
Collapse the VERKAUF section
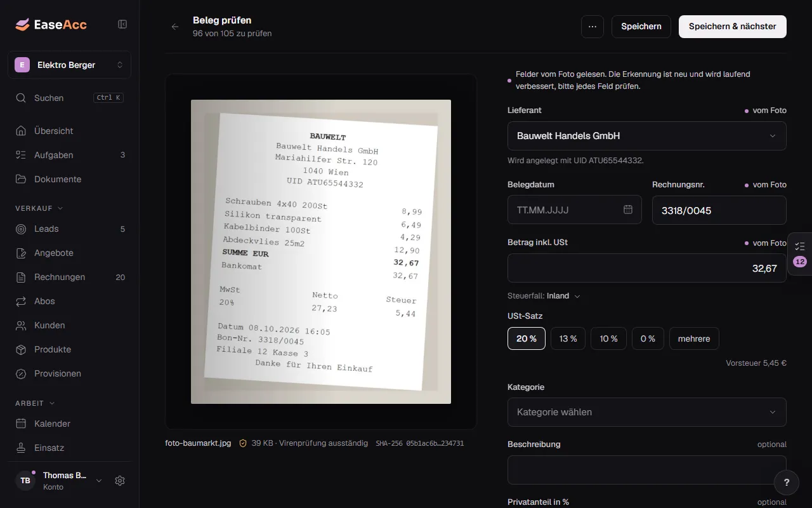pos(39,208)
